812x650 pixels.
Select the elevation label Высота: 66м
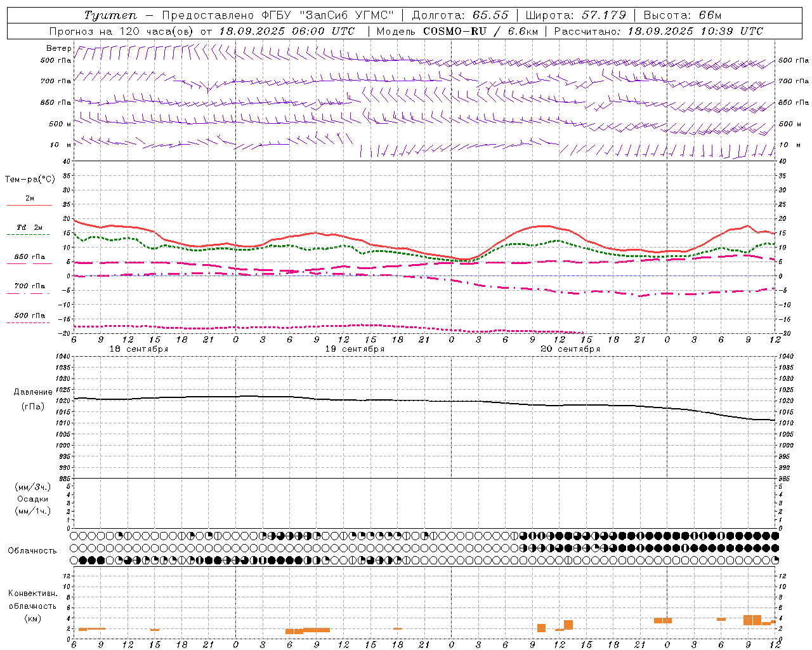click(x=682, y=15)
